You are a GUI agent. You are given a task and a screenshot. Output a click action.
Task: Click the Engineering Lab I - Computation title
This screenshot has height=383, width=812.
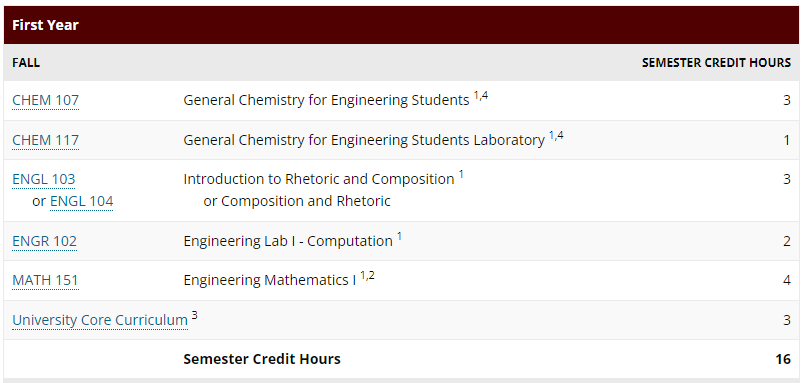(288, 241)
